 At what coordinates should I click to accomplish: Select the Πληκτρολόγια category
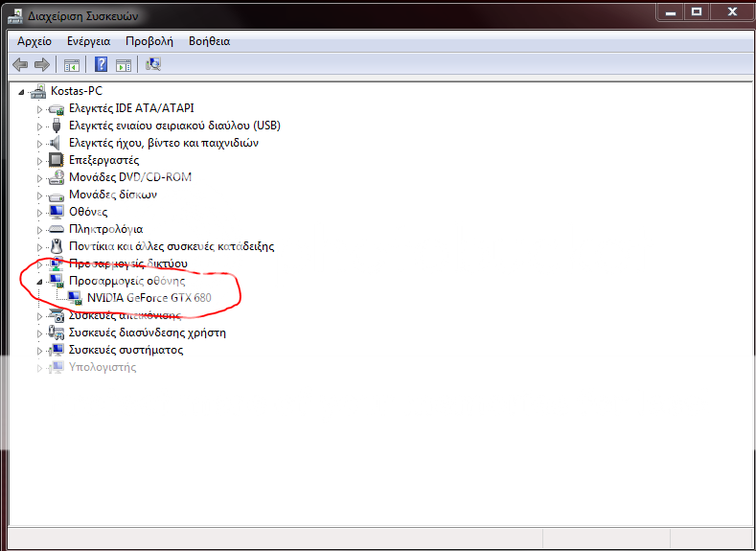coord(105,229)
